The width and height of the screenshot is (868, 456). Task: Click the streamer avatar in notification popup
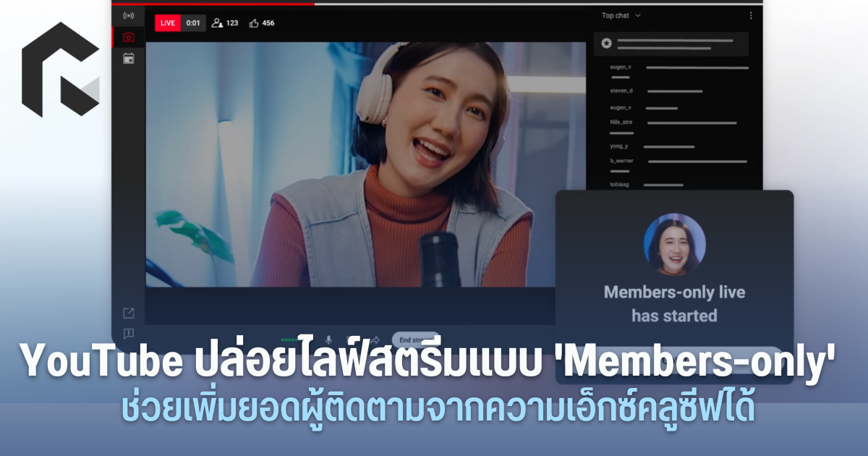pos(674,244)
